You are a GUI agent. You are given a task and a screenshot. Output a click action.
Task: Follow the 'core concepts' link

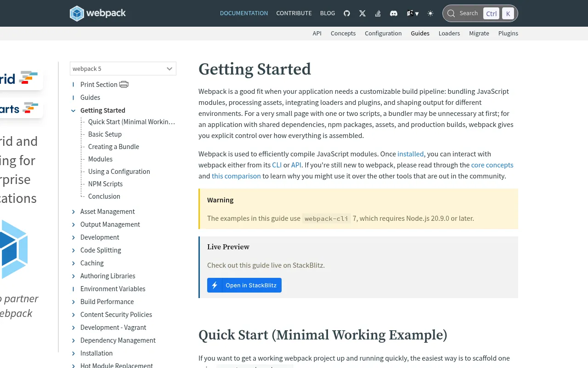(x=492, y=165)
